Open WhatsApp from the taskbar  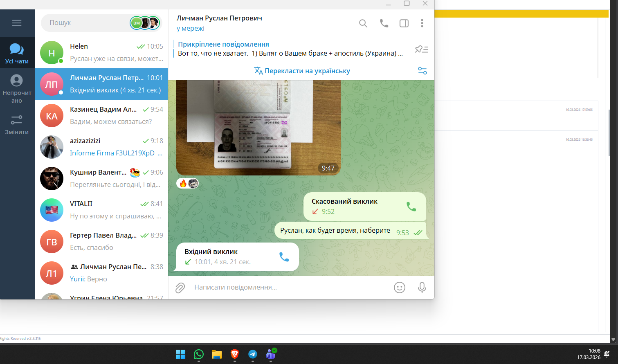199,354
